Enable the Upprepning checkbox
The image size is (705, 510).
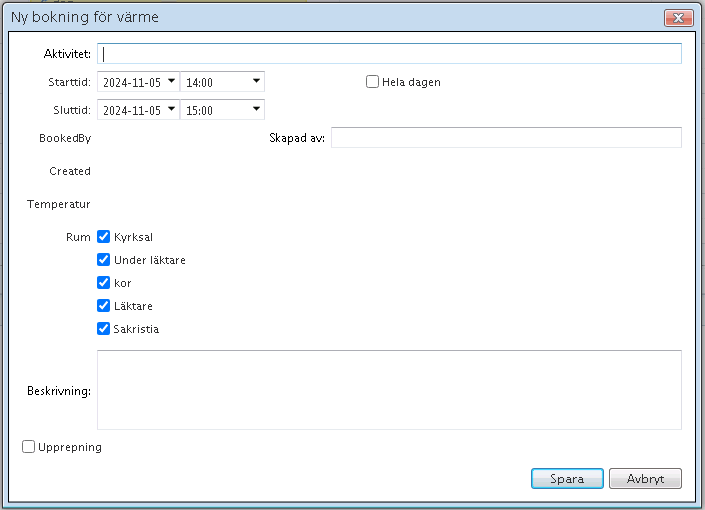tap(29, 447)
